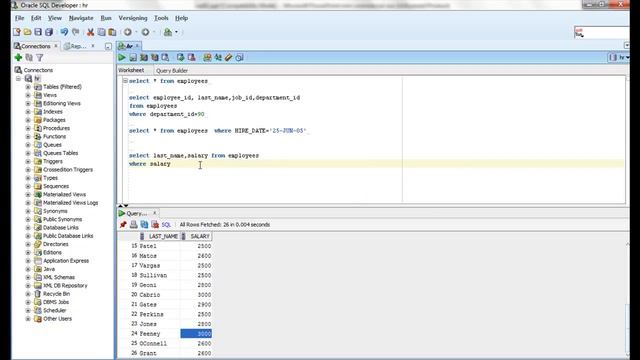This screenshot has height=360, width=640.
Task: Expand the Tables (Filtered) node
Action: (x=28, y=87)
